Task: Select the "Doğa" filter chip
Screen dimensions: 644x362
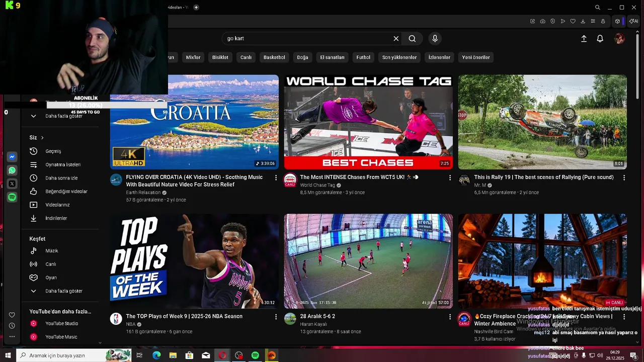Action: [302, 57]
